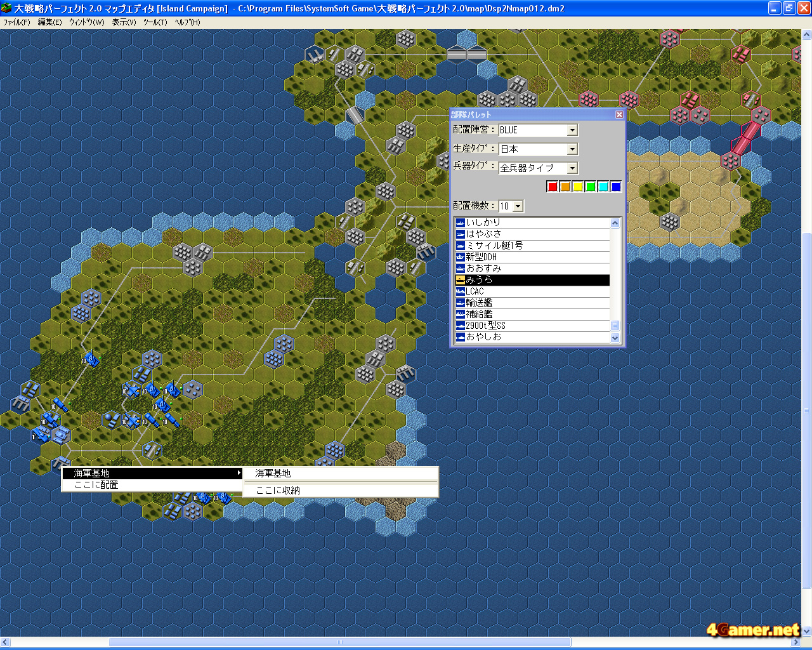Click the map's vertical scroll-down arrow
This screenshot has width=812, height=650.
click(807, 632)
